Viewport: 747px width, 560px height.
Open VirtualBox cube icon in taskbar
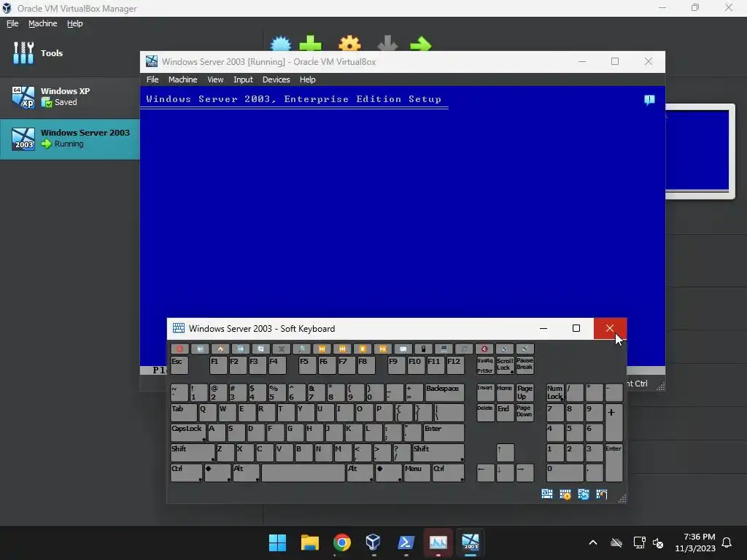[373, 542]
